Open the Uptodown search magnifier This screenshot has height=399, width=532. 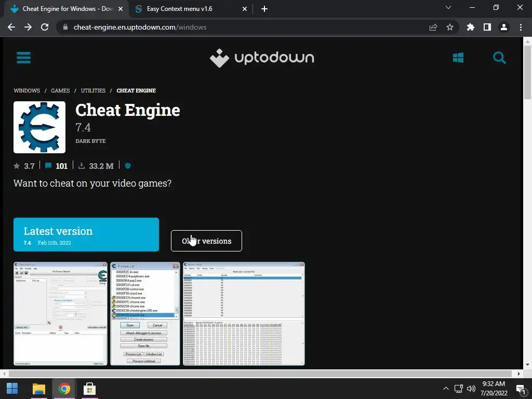pyautogui.click(x=499, y=58)
